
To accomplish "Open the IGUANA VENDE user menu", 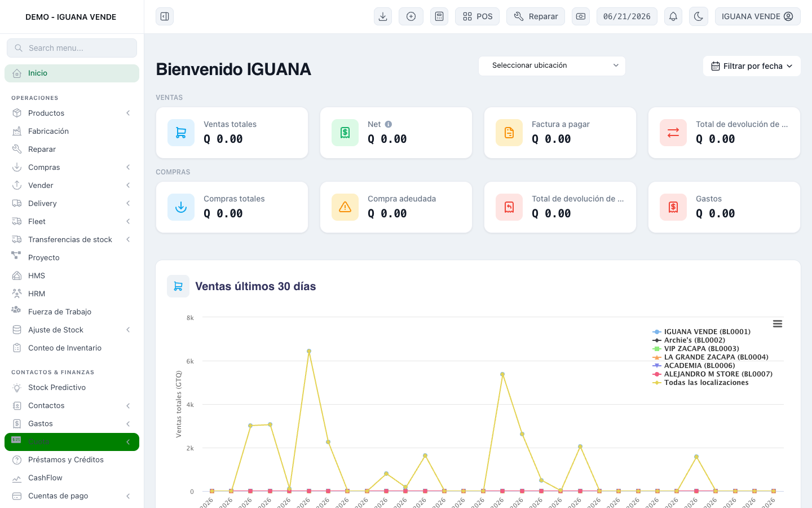I will (x=758, y=16).
